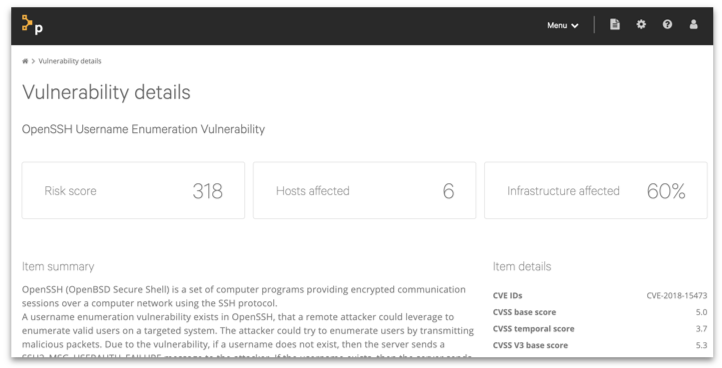Open settings via the gear icon
Screen dimensions: 722x368
[641, 24]
